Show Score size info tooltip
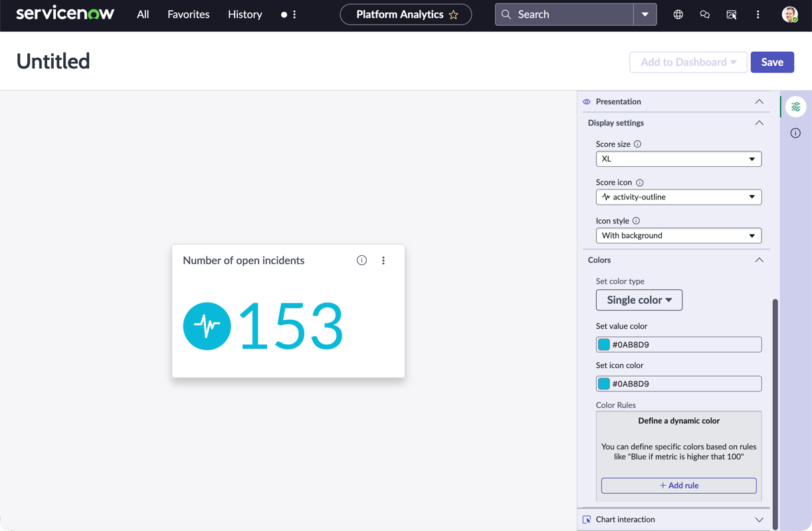Image resolution: width=812 pixels, height=531 pixels. [x=637, y=144]
